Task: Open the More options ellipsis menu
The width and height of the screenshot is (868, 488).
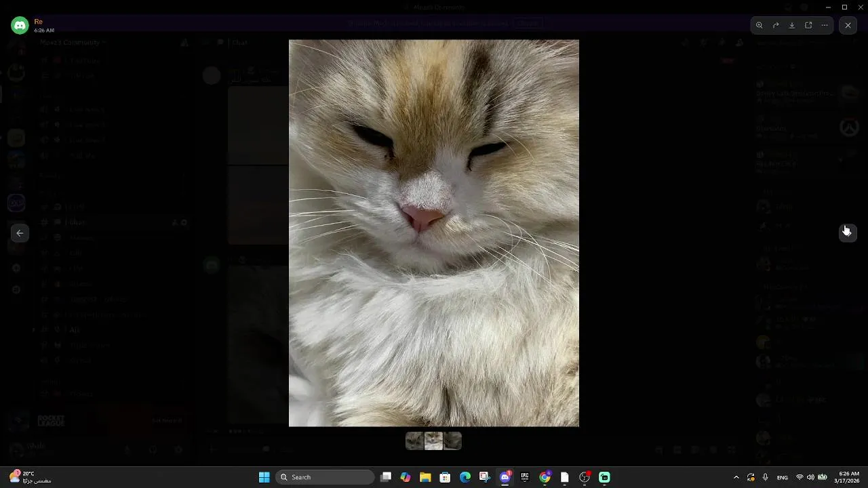Action: (825, 25)
